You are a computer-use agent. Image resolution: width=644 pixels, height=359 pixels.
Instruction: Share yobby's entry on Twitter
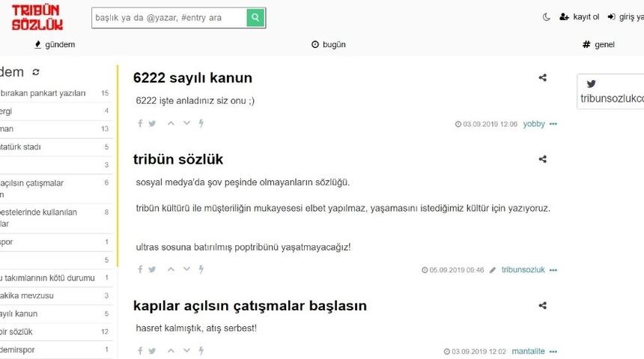click(x=152, y=123)
